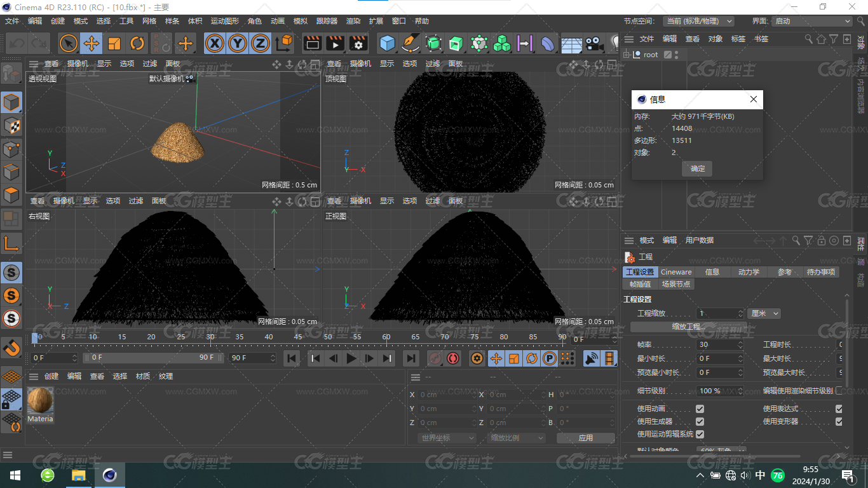Click Record Active Objects keyframe button
Image resolution: width=868 pixels, height=488 pixels.
435,358
